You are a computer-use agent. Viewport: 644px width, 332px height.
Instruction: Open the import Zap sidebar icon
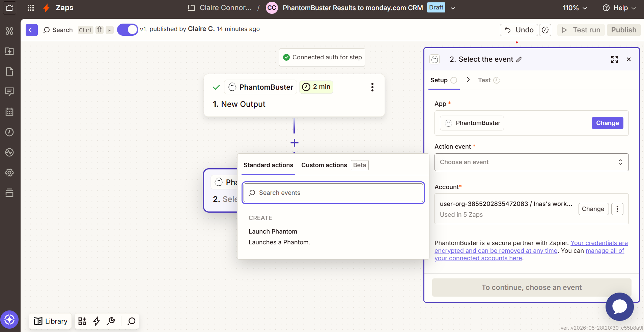pos(9,51)
